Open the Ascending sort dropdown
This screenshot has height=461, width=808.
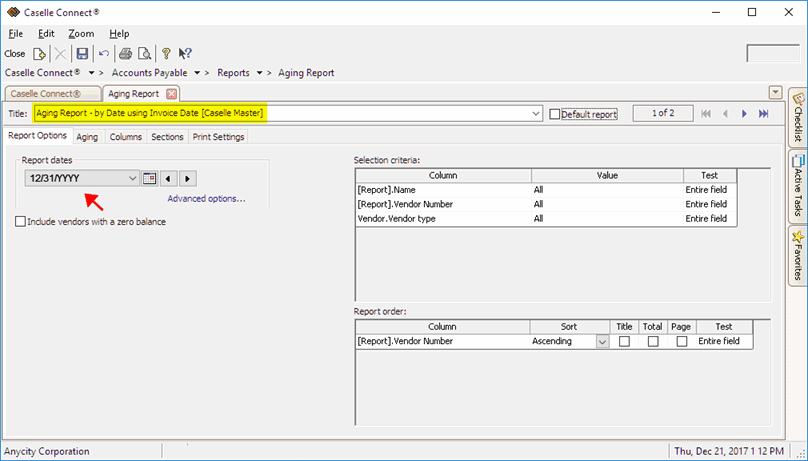602,341
